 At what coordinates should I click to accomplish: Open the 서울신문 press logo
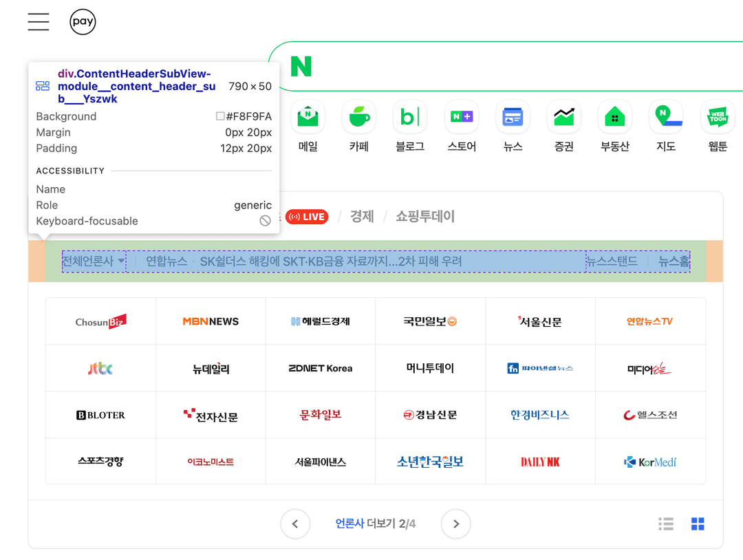point(540,321)
